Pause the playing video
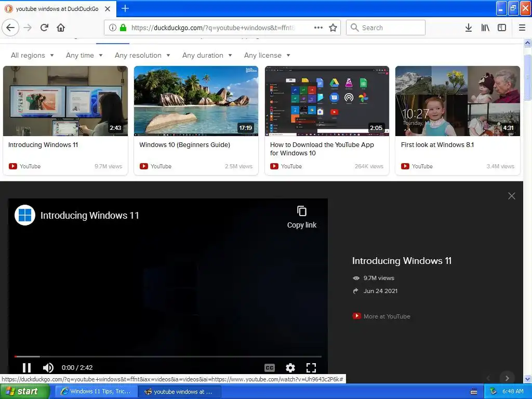532x399 pixels. [26, 367]
